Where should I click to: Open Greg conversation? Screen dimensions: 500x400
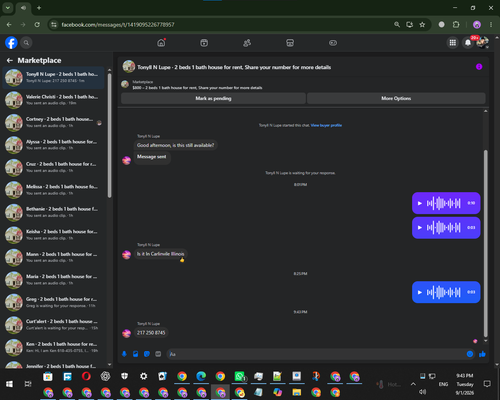tap(53, 302)
